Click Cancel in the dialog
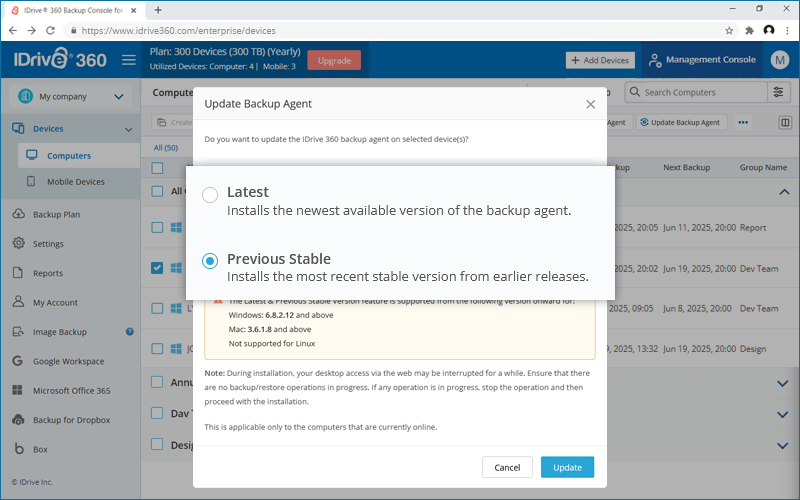This screenshot has height=500, width=800. (x=507, y=467)
